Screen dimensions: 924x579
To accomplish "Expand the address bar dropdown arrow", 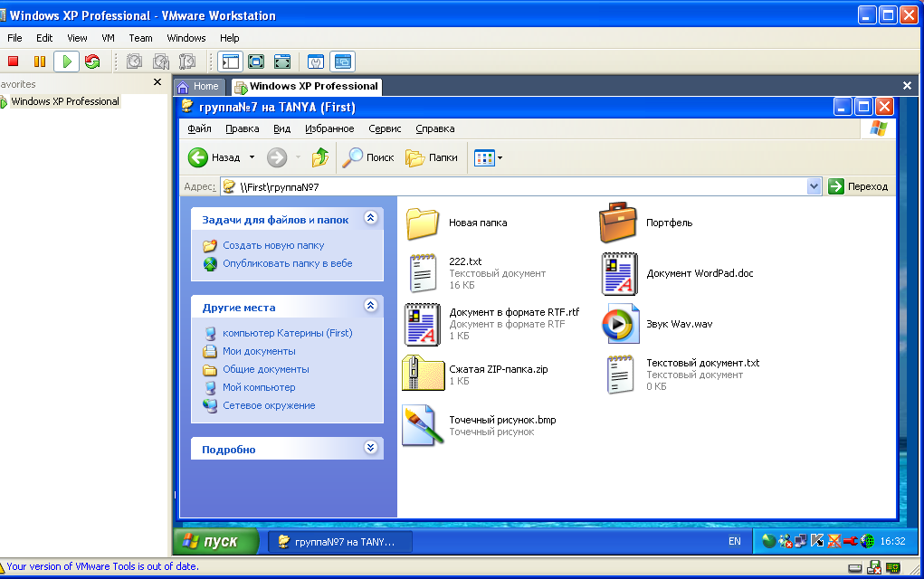I will coord(814,186).
